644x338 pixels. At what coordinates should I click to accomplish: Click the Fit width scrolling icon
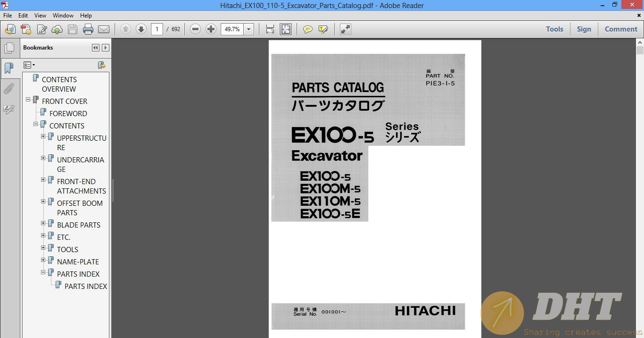pos(270,29)
